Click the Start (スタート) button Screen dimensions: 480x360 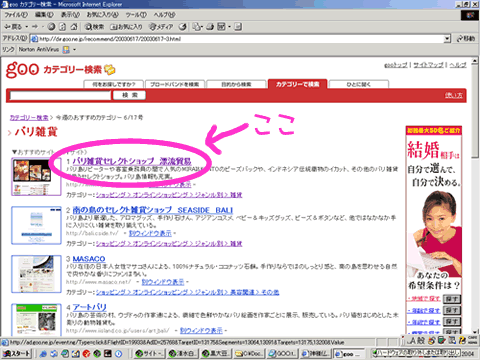pyautogui.click(x=17, y=353)
